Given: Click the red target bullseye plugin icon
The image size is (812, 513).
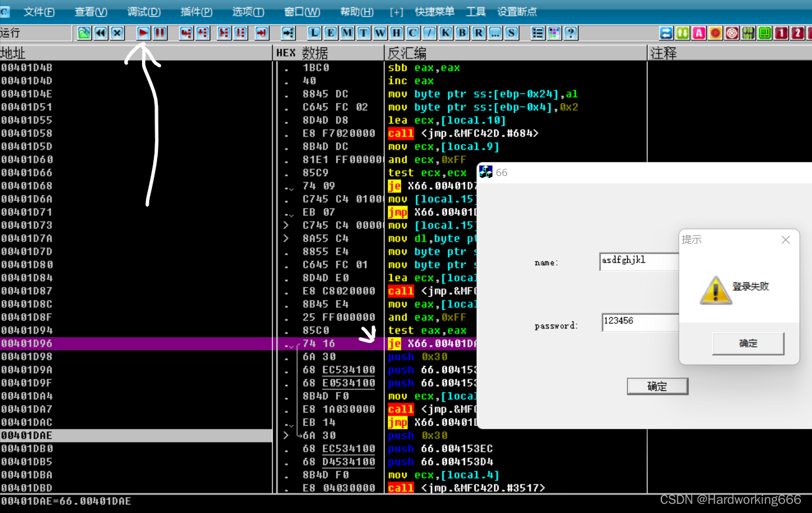Looking at the screenshot, I should tap(732, 33).
